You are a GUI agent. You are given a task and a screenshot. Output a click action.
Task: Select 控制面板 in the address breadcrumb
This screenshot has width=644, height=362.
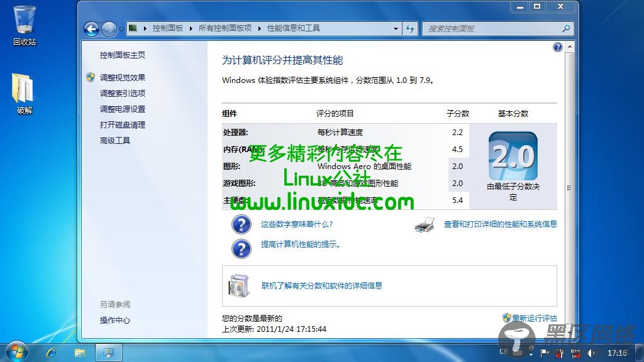tap(167, 28)
